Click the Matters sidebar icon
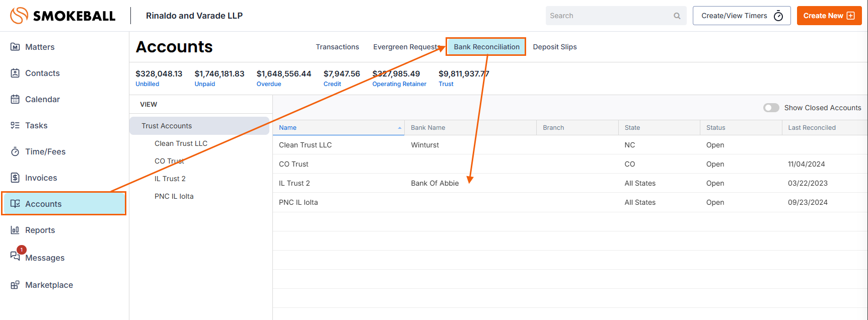Screen dimensions: 868x320 [15, 47]
